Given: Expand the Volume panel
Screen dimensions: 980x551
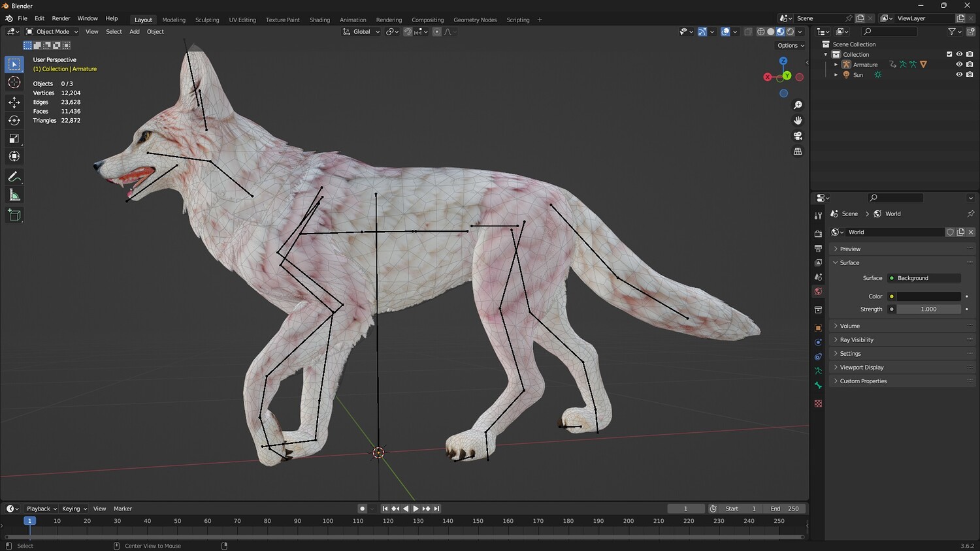Looking at the screenshot, I should 849,326.
